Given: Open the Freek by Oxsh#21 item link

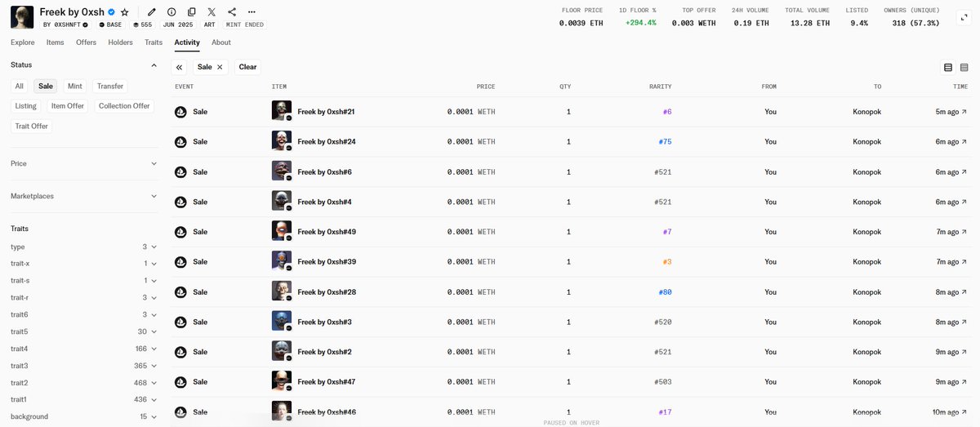Looking at the screenshot, I should [326, 112].
